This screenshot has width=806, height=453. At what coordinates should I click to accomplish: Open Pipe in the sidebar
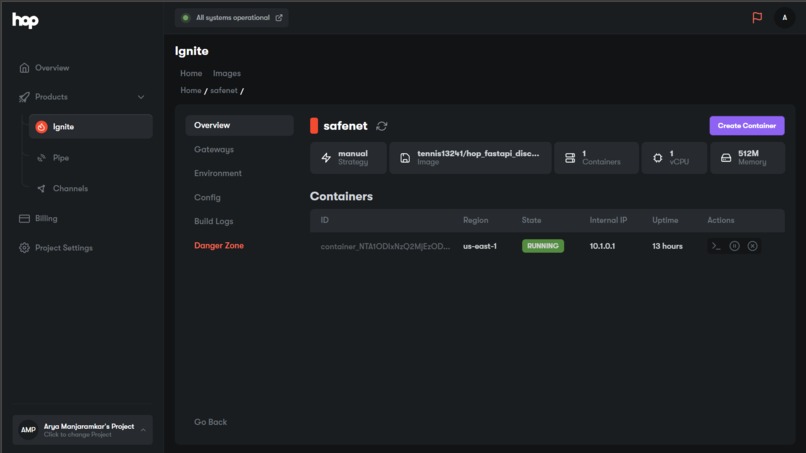click(61, 158)
